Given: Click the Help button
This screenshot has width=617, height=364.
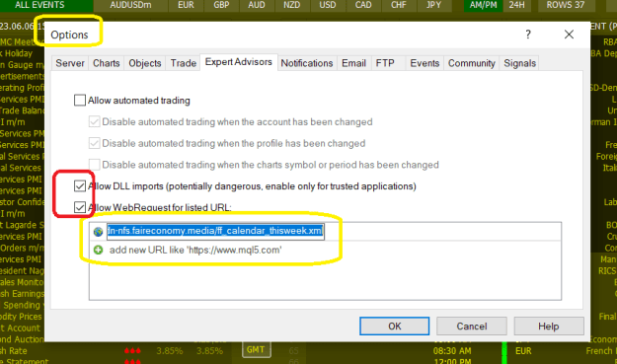Looking at the screenshot, I should 549,327.
